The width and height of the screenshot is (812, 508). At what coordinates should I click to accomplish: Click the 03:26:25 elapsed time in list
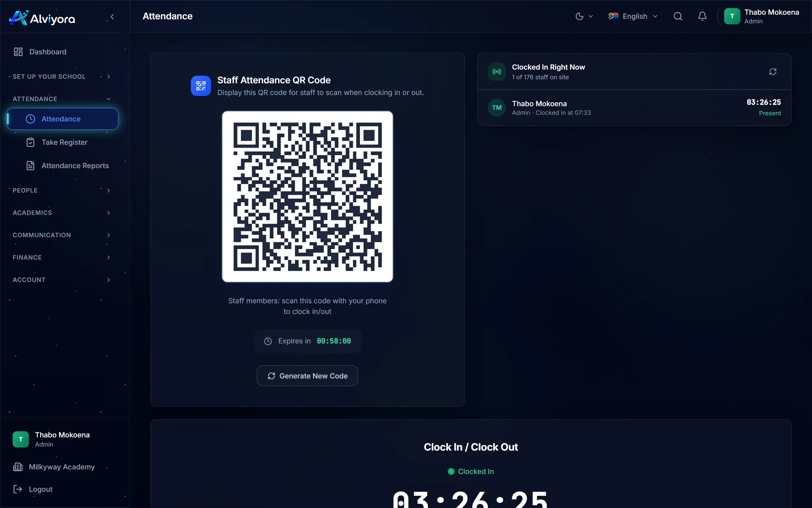(764, 102)
